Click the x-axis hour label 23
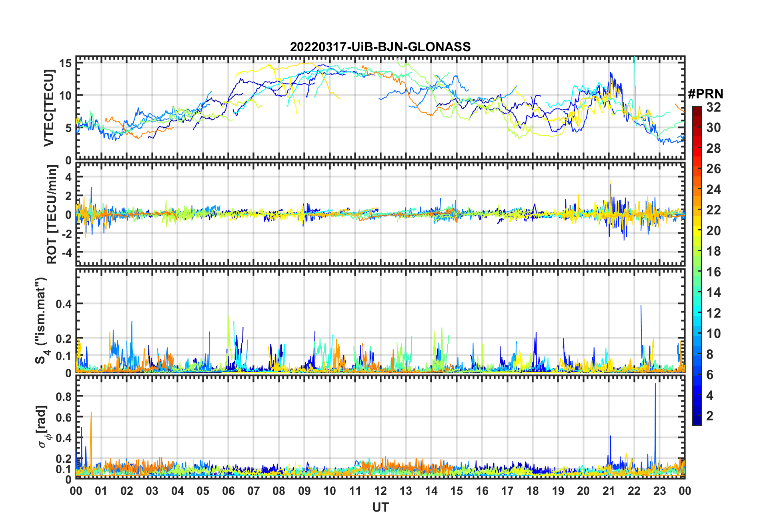The image size is (761, 532). (x=659, y=491)
